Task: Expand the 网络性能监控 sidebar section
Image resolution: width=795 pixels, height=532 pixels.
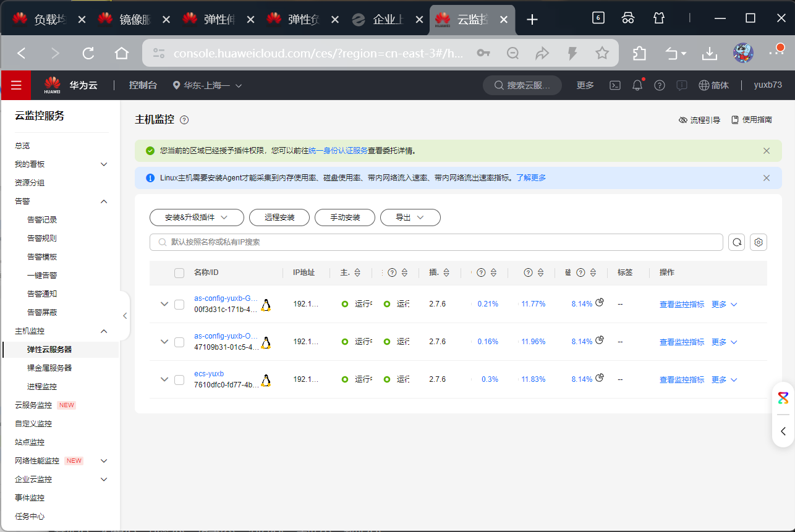Action: pos(104,461)
